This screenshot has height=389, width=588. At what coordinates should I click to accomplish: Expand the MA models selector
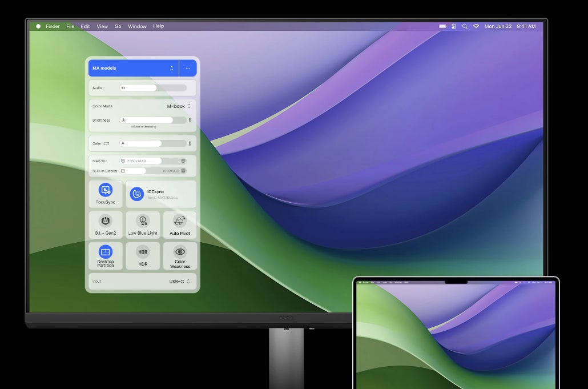pyautogui.click(x=134, y=68)
